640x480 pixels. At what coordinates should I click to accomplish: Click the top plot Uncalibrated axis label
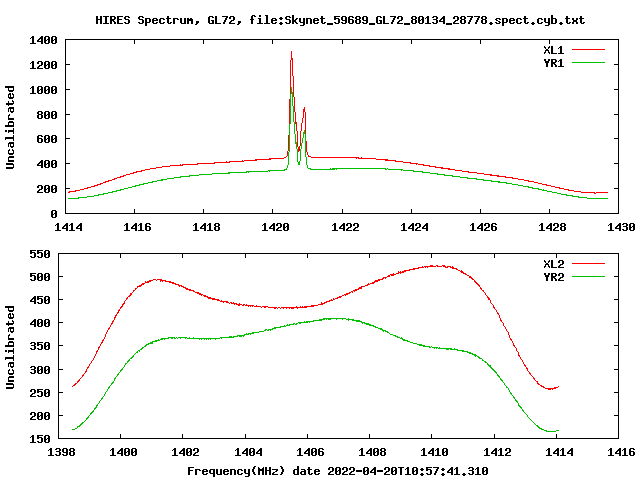click(10, 127)
